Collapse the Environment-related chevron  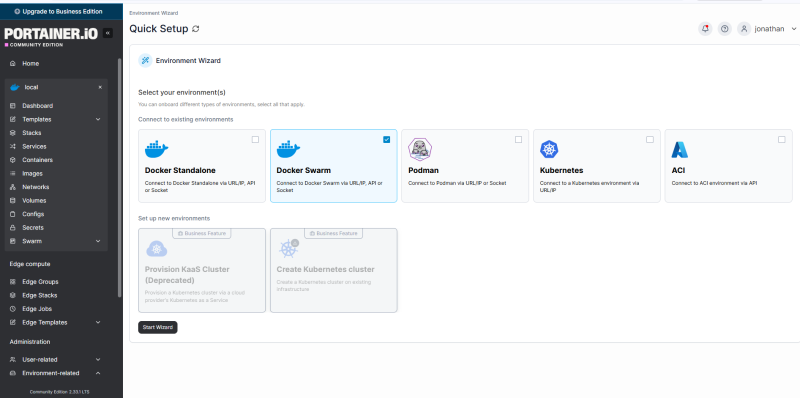[98, 374]
